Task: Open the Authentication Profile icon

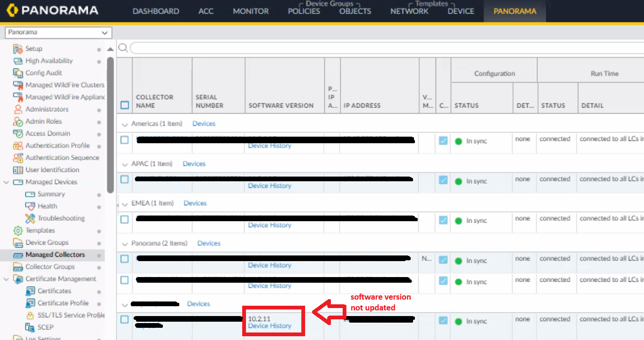Action: (x=18, y=146)
